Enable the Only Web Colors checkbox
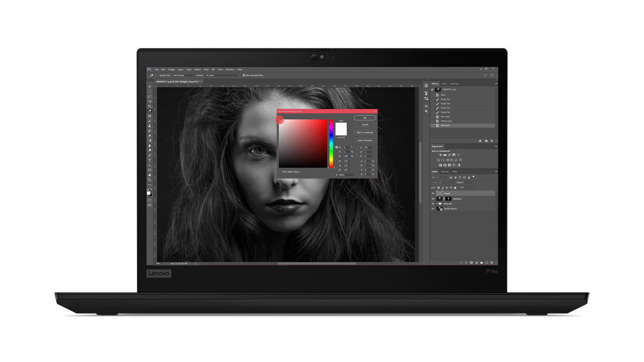Image resolution: width=644 pixels, height=362 pixels. pyautogui.click(x=281, y=172)
